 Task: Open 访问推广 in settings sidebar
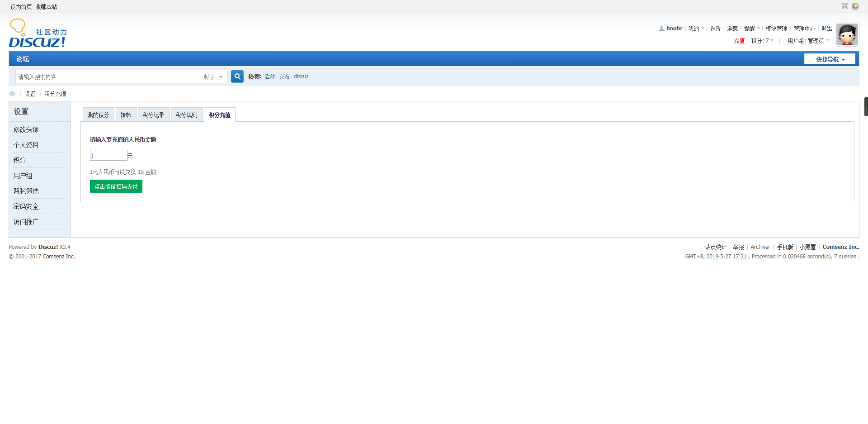pos(26,222)
